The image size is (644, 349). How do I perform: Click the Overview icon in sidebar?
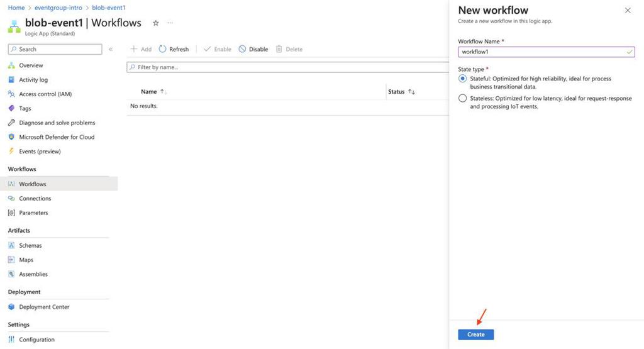coord(11,65)
